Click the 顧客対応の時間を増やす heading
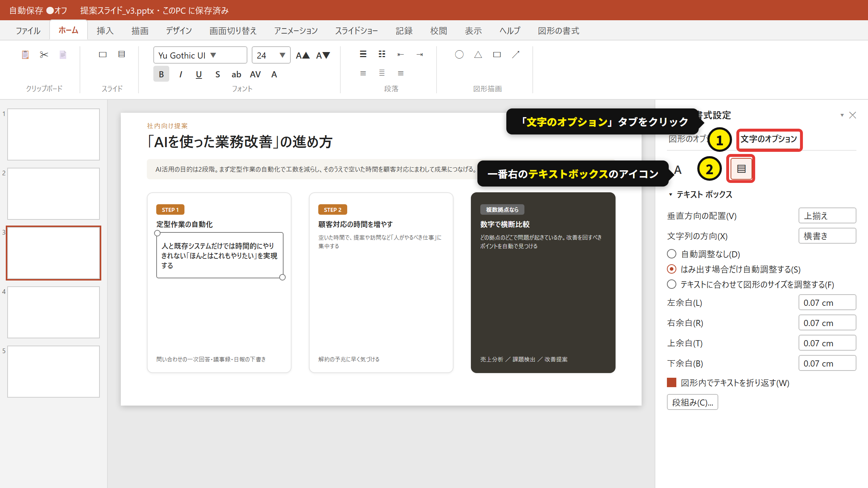 (x=356, y=224)
